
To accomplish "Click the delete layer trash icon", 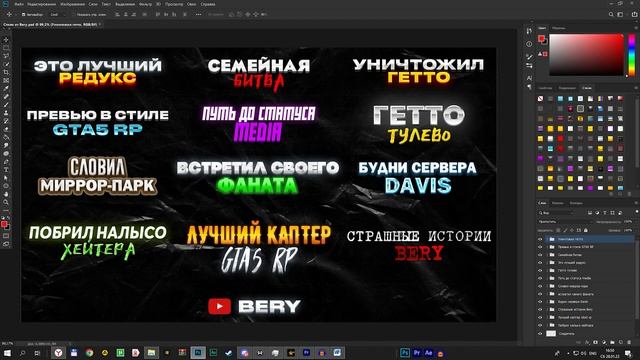I will [629, 342].
